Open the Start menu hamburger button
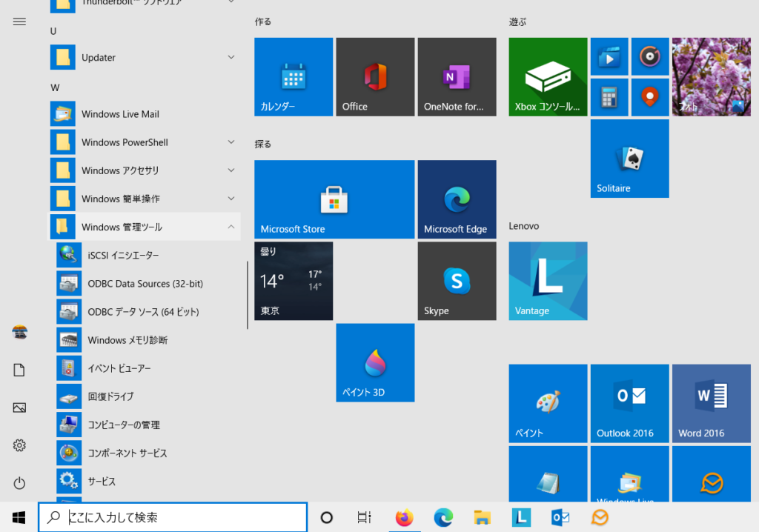759x532 pixels. point(19,21)
